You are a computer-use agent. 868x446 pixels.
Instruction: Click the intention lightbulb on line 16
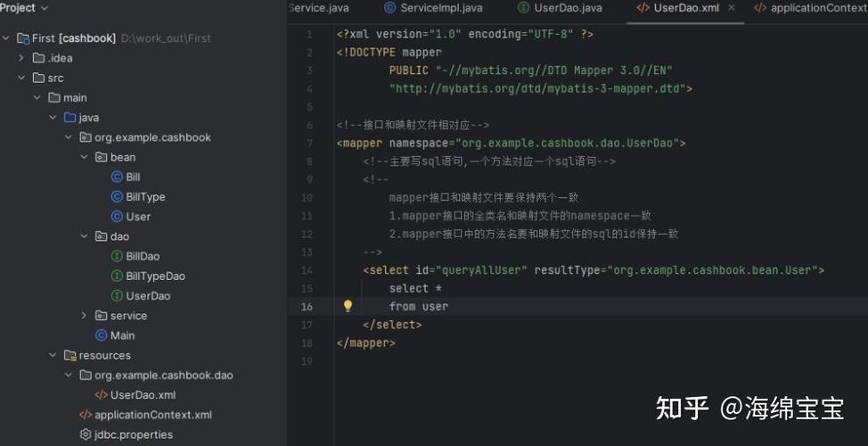pos(348,306)
